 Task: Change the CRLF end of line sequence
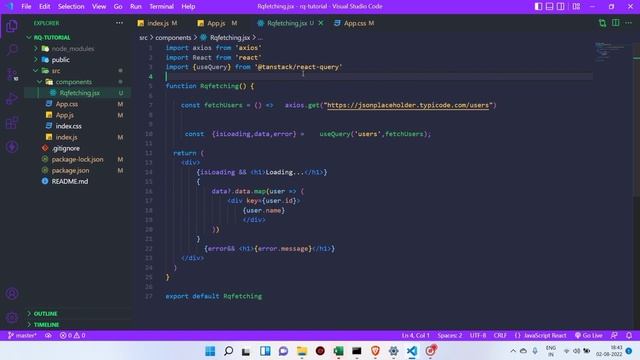(x=500, y=336)
